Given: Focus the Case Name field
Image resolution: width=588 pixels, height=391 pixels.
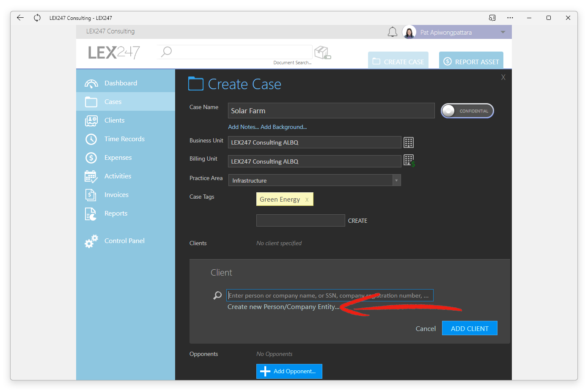Looking at the screenshot, I should (x=331, y=111).
